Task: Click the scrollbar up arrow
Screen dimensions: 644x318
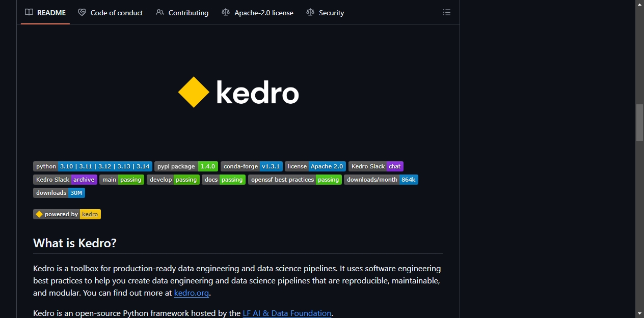Action: pos(639,4)
